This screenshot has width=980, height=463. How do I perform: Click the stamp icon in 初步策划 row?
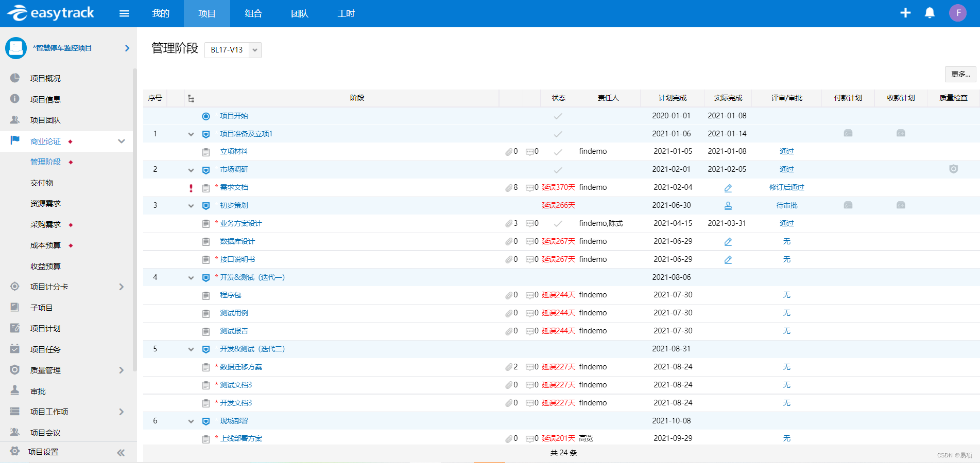point(728,206)
